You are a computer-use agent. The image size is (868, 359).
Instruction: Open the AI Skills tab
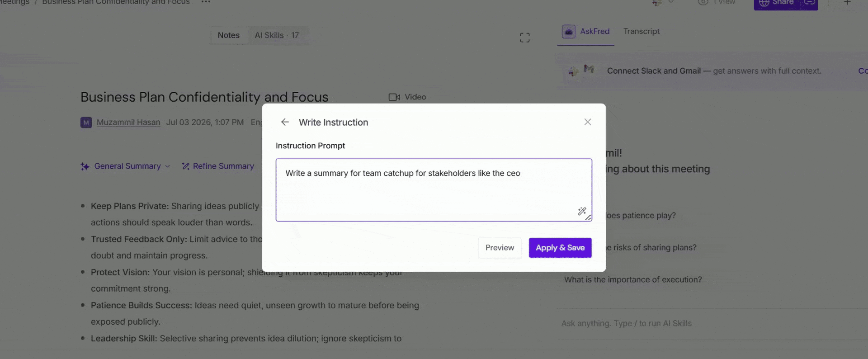pyautogui.click(x=277, y=35)
